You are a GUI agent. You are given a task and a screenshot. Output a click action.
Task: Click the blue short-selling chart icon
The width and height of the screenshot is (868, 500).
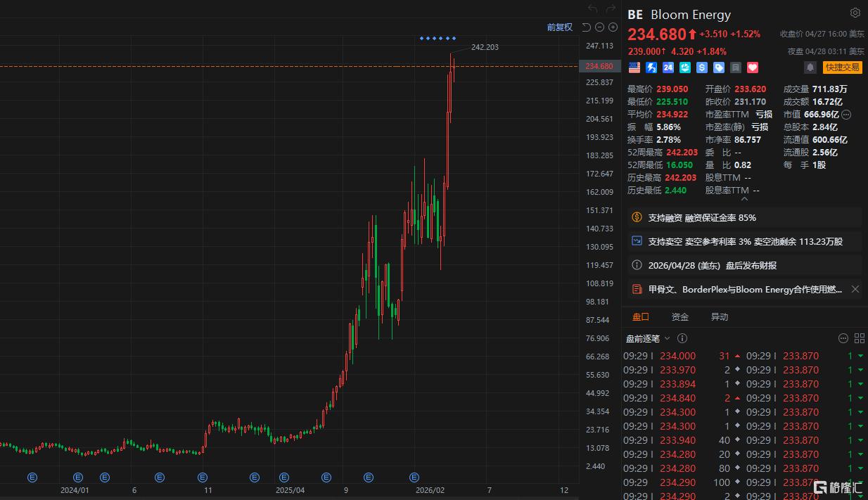tap(637, 241)
